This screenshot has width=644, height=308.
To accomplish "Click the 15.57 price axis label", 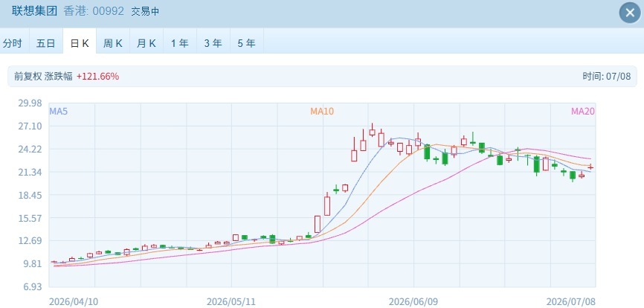I will [x=30, y=218].
